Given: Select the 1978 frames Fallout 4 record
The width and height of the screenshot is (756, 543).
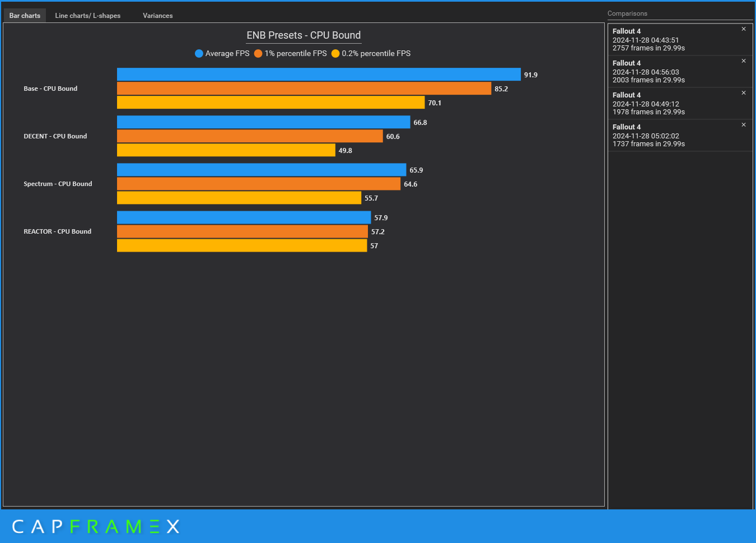Looking at the screenshot, I should click(680, 104).
